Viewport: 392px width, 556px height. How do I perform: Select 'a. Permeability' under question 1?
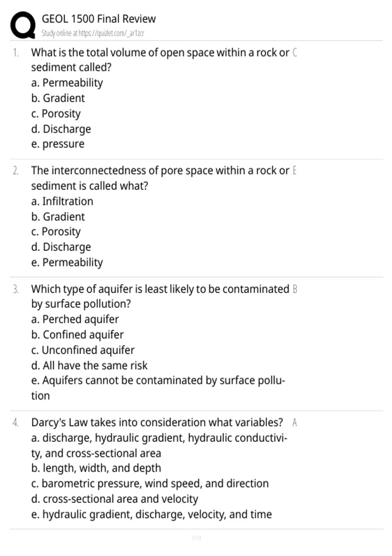click(x=67, y=83)
